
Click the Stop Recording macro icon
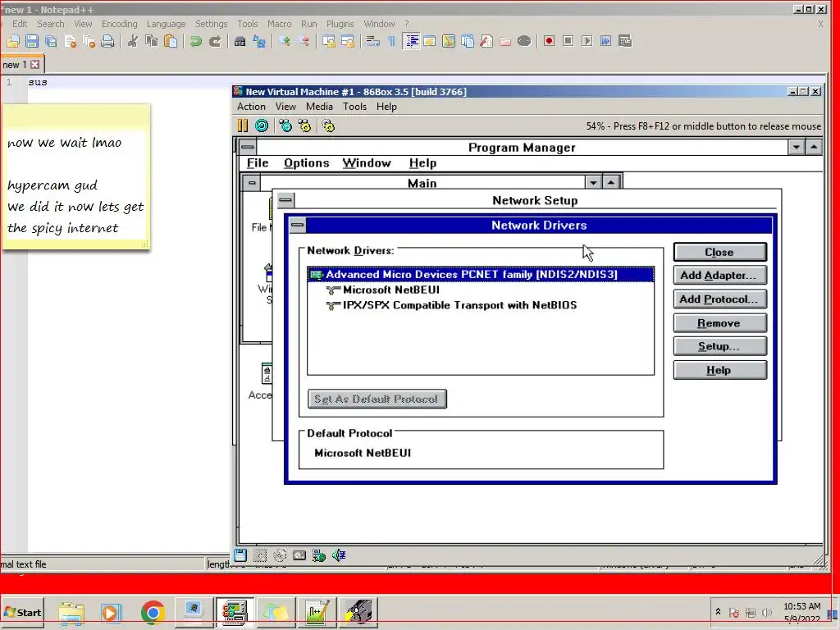coord(568,41)
